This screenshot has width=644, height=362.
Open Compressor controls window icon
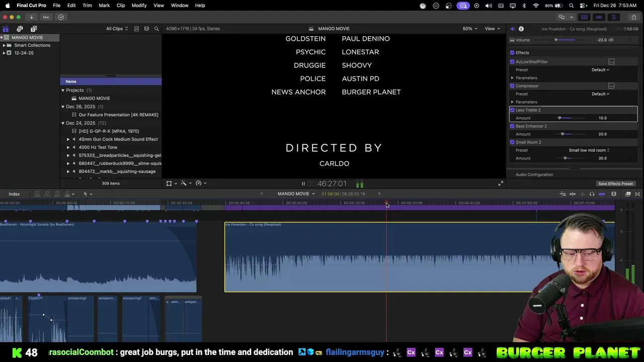611,86
